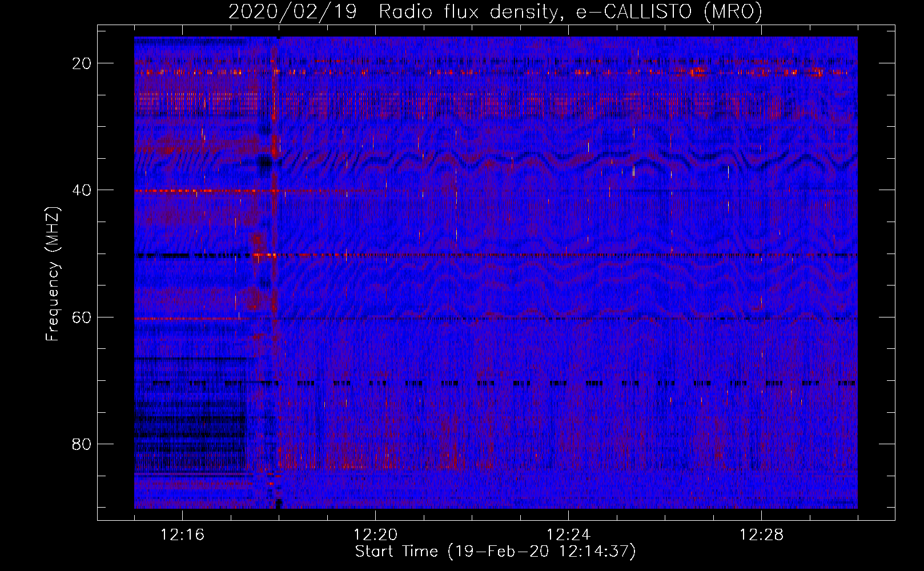924x571 pixels.
Task: Select the Frequency (MHZ) axis label
Action: pyautogui.click(x=53, y=274)
